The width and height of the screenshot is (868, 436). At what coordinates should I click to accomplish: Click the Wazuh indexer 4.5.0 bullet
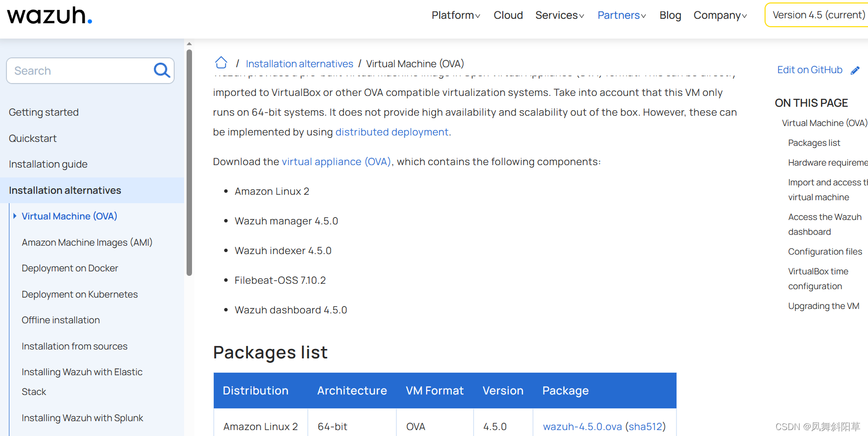pyautogui.click(x=283, y=251)
